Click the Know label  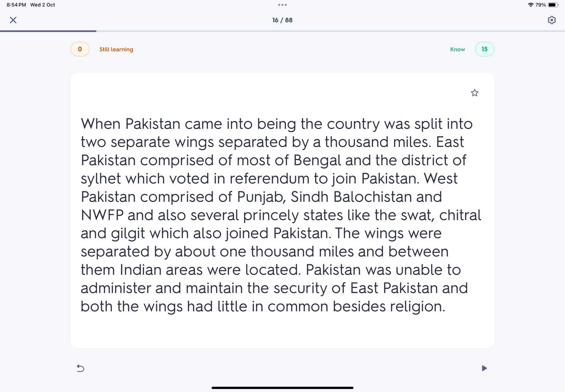[x=457, y=49]
